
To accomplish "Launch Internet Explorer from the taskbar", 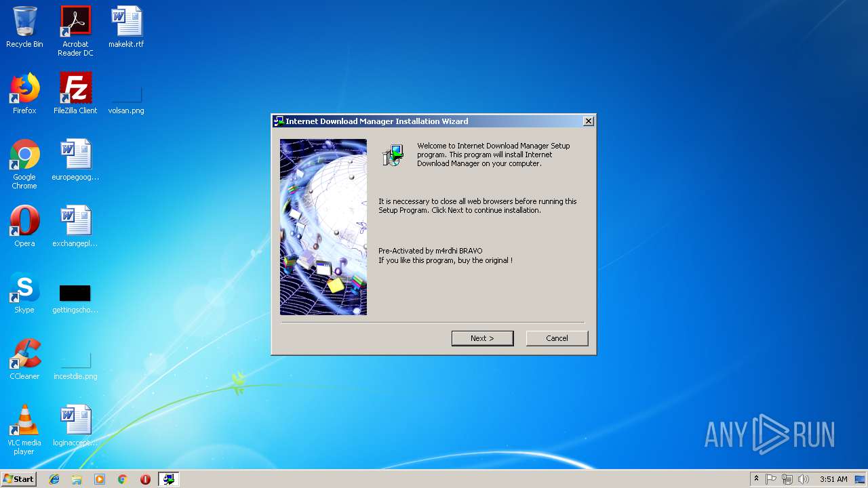I will [54, 479].
